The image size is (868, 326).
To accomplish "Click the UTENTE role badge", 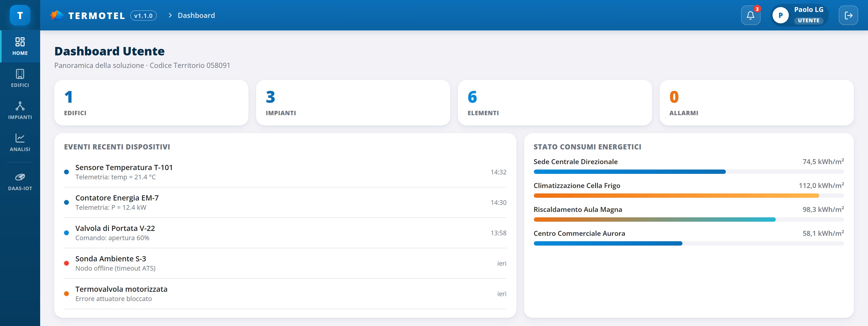I will [x=808, y=20].
